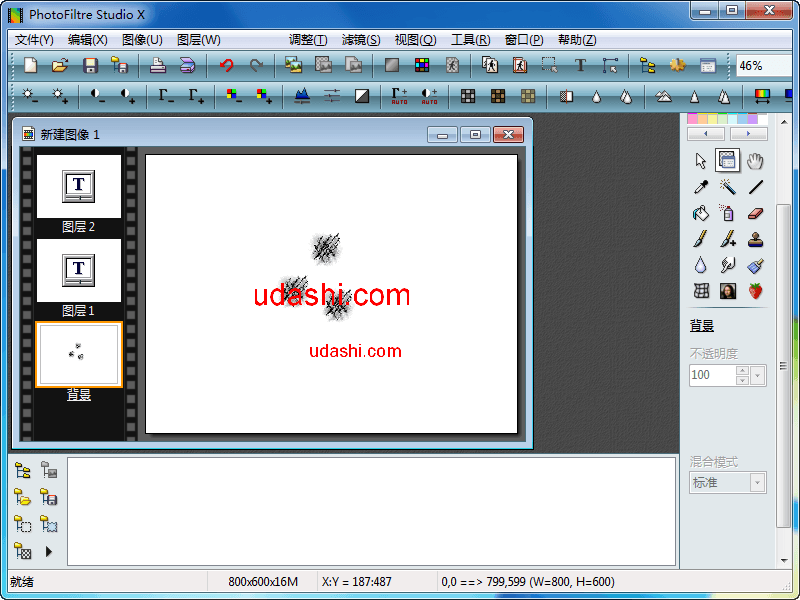Select the 图层 2 layer thumbnail

(x=79, y=186)
